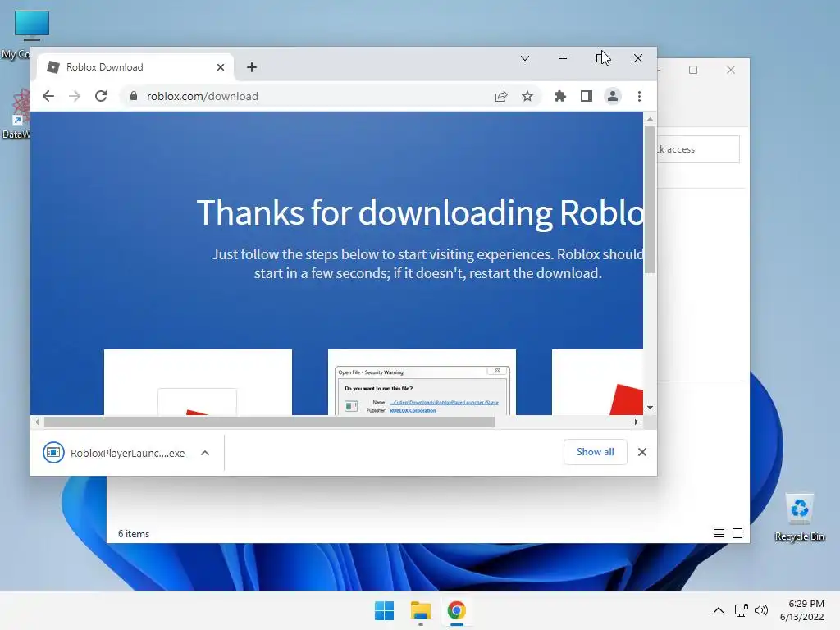Open the tab search chevron
Screen dimensions: 840x630
tap(525, 58)
